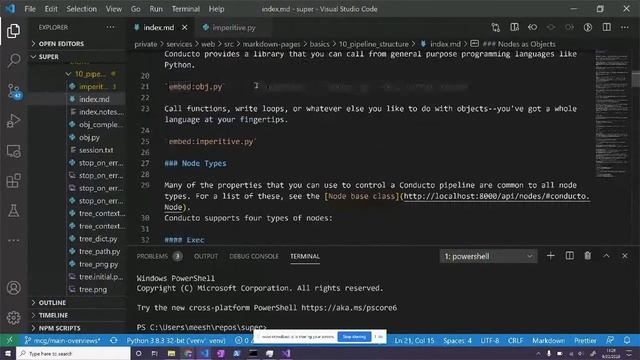Open the Explorer view in activity bar

[x=13, y=31]
